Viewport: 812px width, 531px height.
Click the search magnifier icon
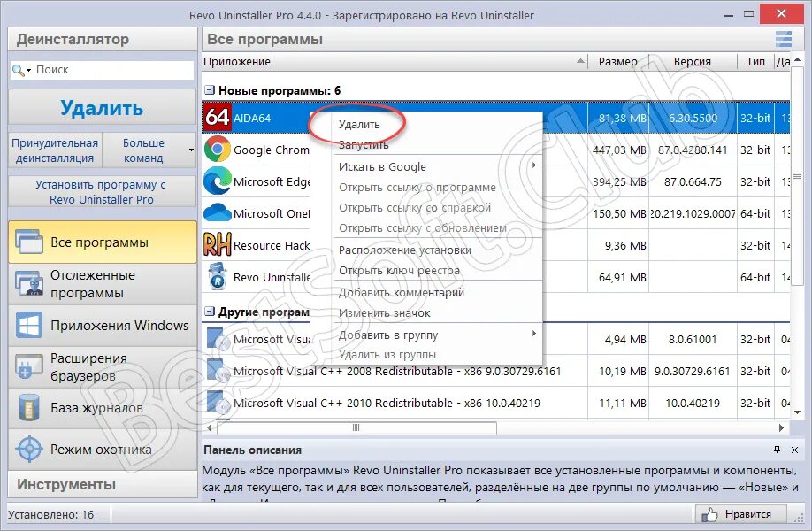pyautogui.click(x=18, y=70)
